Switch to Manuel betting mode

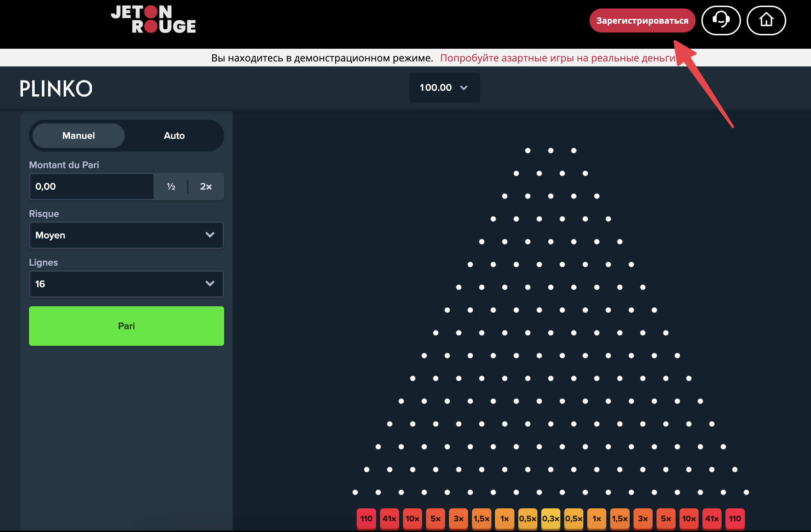coord(78,136)
